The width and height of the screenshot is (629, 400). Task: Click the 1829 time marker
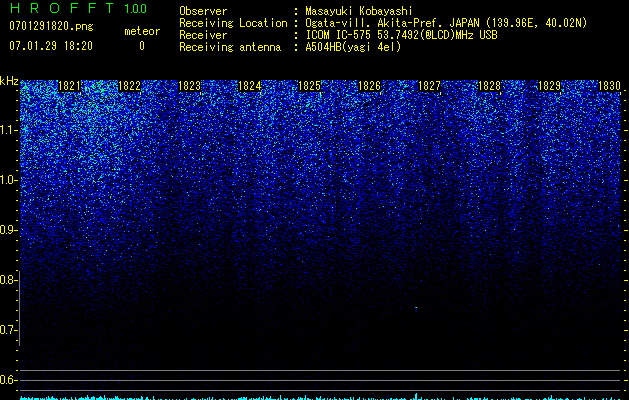[x=549, y=86]
